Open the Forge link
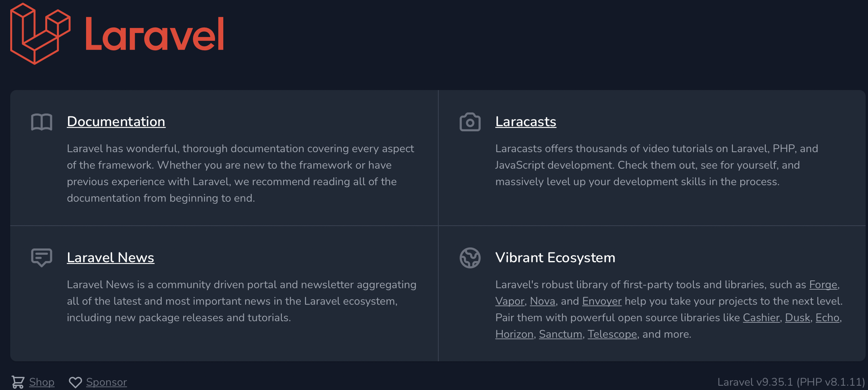The image size is (868, 390). (823, 285)
